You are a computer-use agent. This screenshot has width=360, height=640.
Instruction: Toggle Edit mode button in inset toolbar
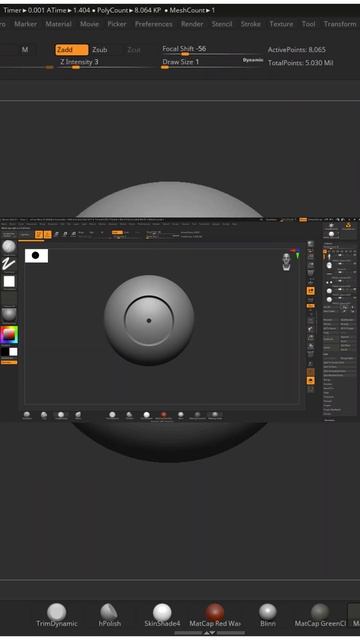coord(39,234)
